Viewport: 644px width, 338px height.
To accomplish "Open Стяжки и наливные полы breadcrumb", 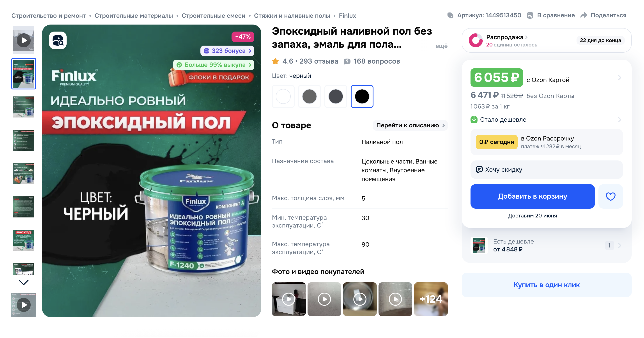I will coord(292,16).
